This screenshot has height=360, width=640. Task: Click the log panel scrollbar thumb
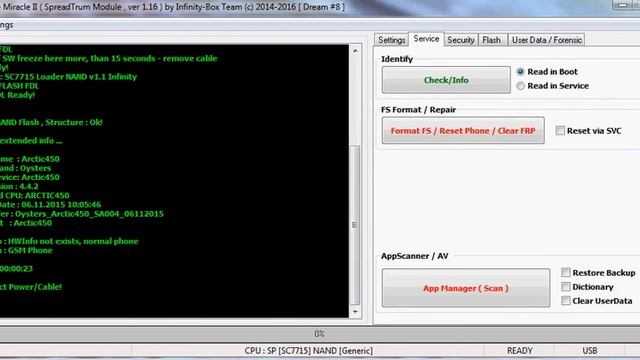pos(355,225)
